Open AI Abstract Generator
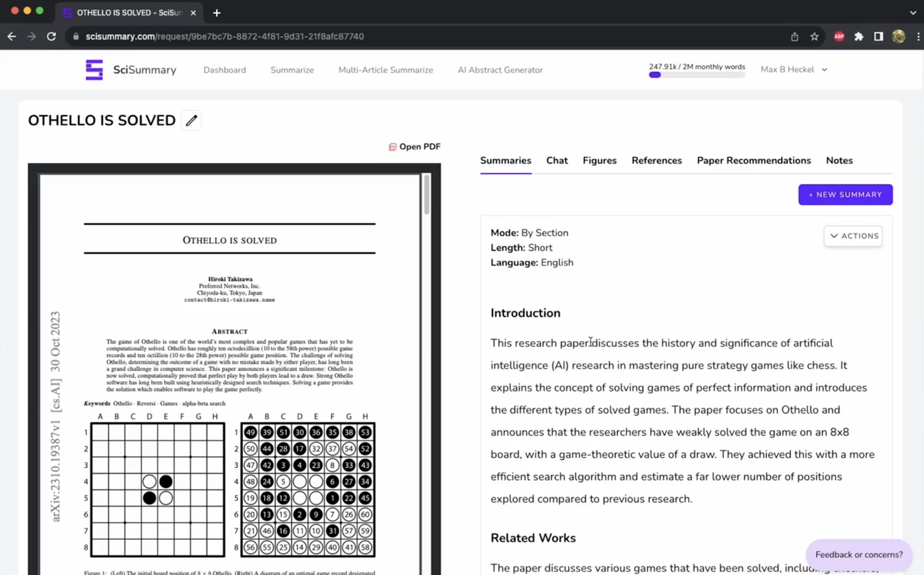 coord(500,70)
